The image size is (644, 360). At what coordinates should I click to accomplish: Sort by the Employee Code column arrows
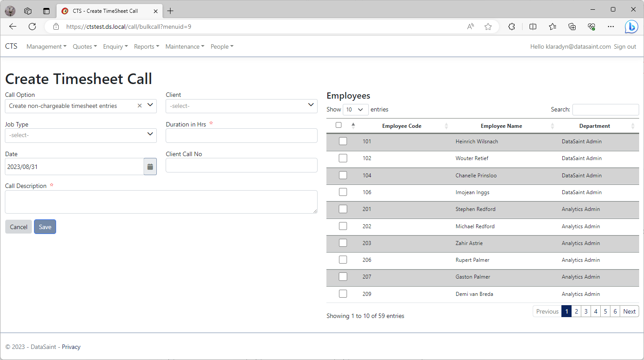[x=446, y=126]
